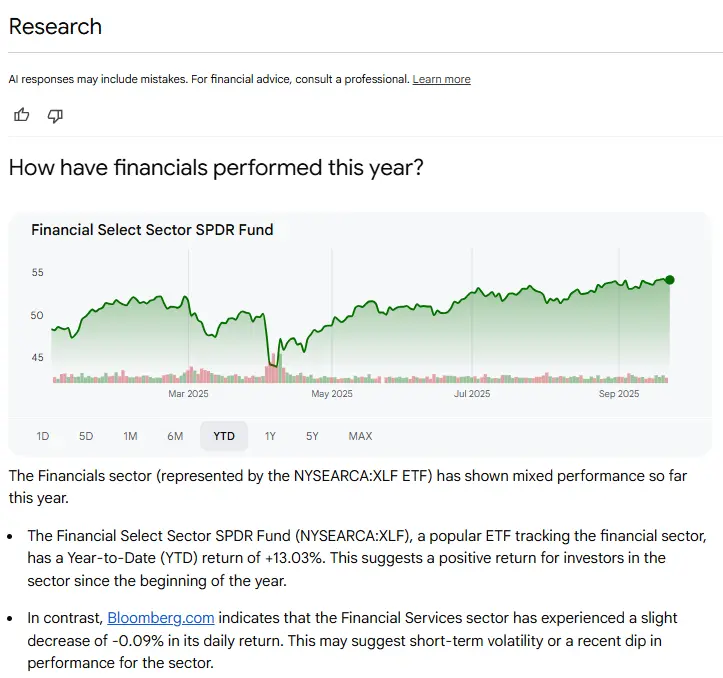Click the May 2025 axis label
723x678 pixels.
point(332,394)
